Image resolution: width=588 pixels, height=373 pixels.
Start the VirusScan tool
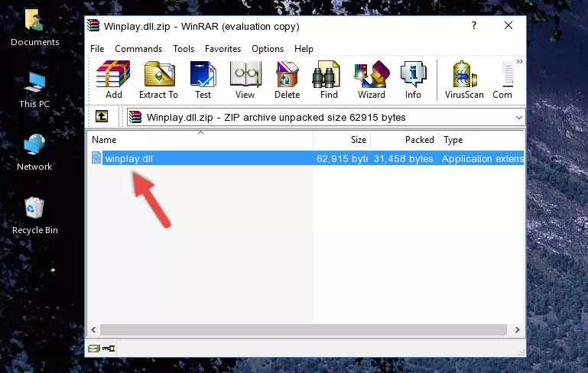[464, 79]
